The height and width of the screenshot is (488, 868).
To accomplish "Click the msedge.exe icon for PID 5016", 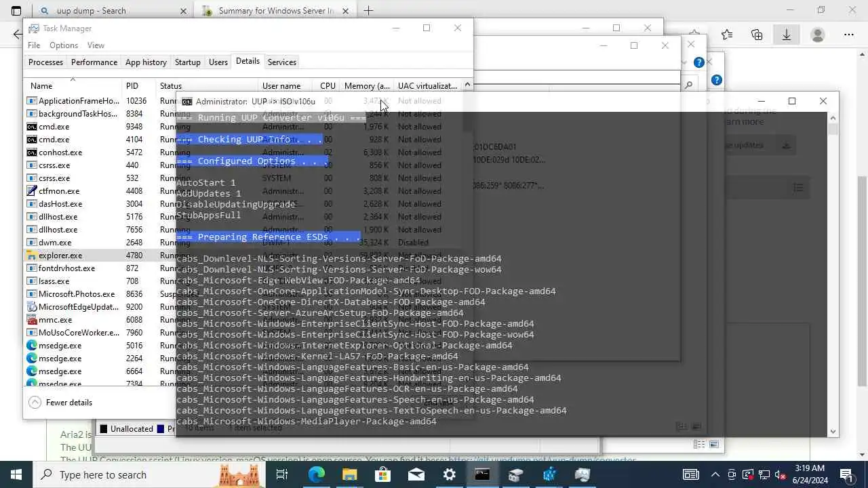I will (x=31, y=346).
